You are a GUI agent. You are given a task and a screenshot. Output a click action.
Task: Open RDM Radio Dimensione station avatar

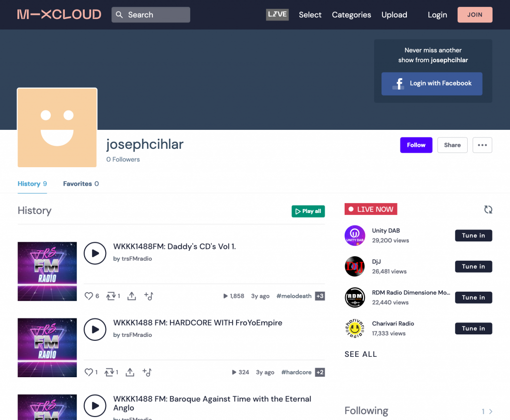pyautogui.click(x=355, y=298)
